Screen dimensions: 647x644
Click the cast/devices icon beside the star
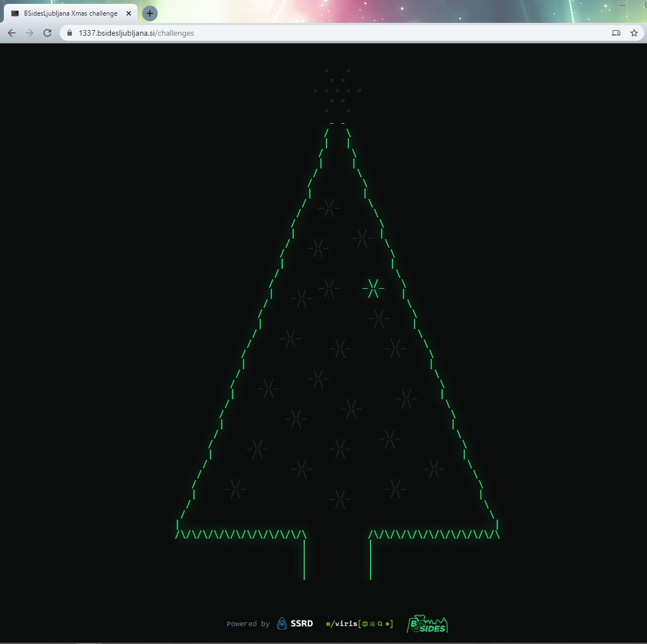tap(616, 33)
